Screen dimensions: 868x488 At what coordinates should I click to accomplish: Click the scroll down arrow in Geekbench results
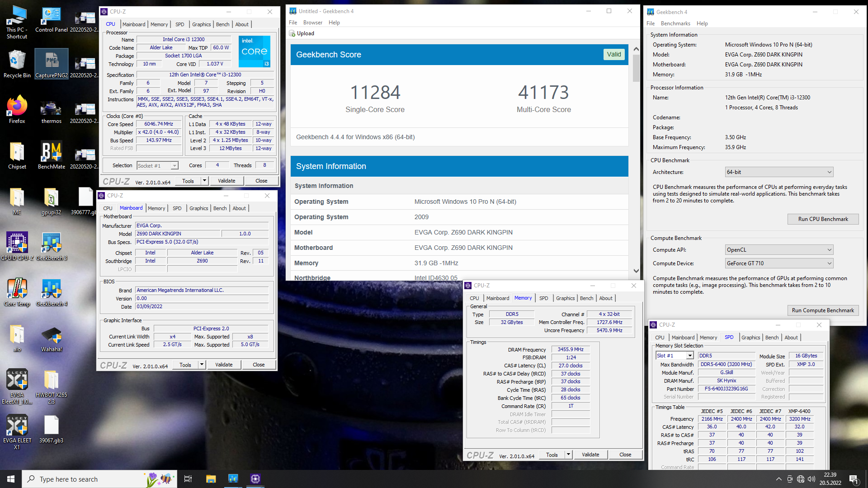pyautogui.click(x=636, y=271)
